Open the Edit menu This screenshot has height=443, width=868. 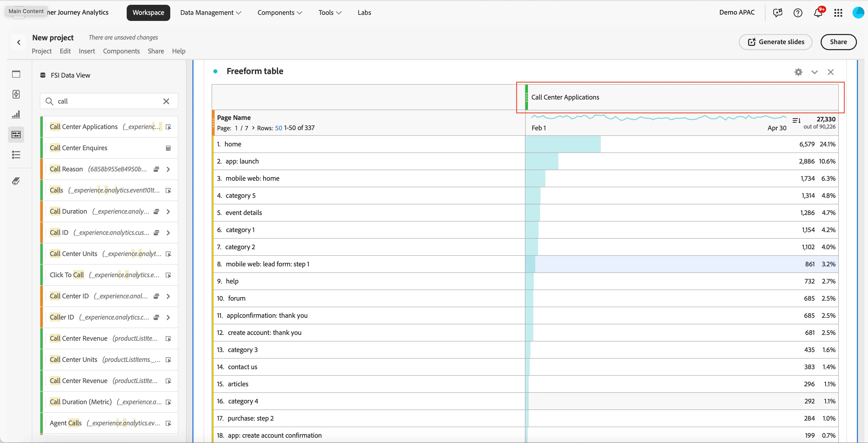pos(65,51)
